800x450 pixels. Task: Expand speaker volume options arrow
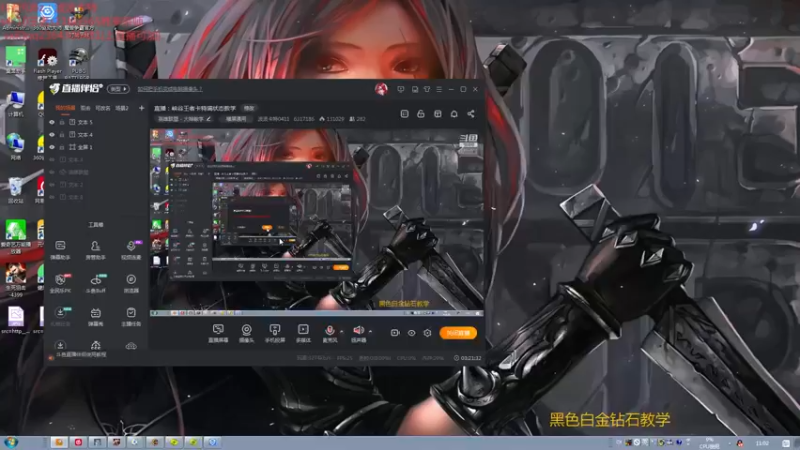click(x=370, y=331)
